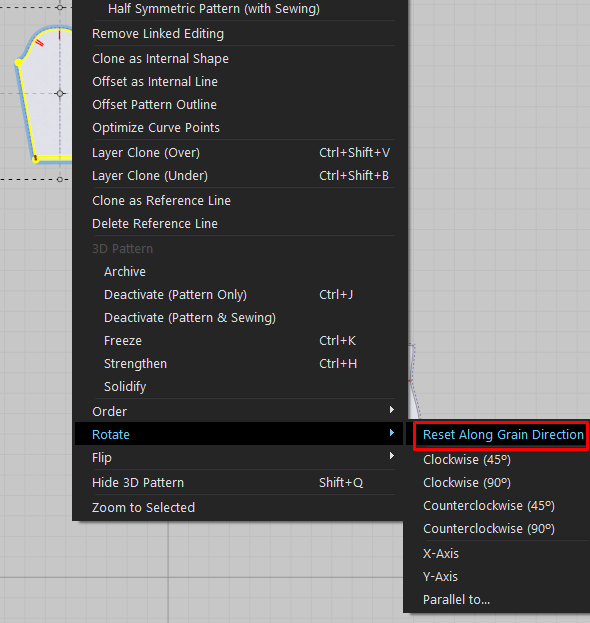
Task: Open the Parallel to... option
Action: (456, 600)
